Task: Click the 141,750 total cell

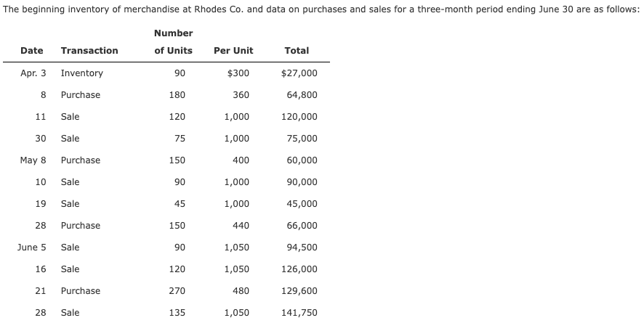Action: pyautogui.click(x=299, y=313)
